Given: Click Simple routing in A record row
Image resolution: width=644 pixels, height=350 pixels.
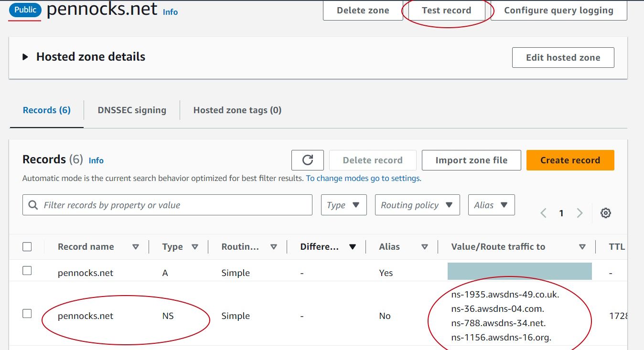Looking at the screenshot, I should click(236, 273).
